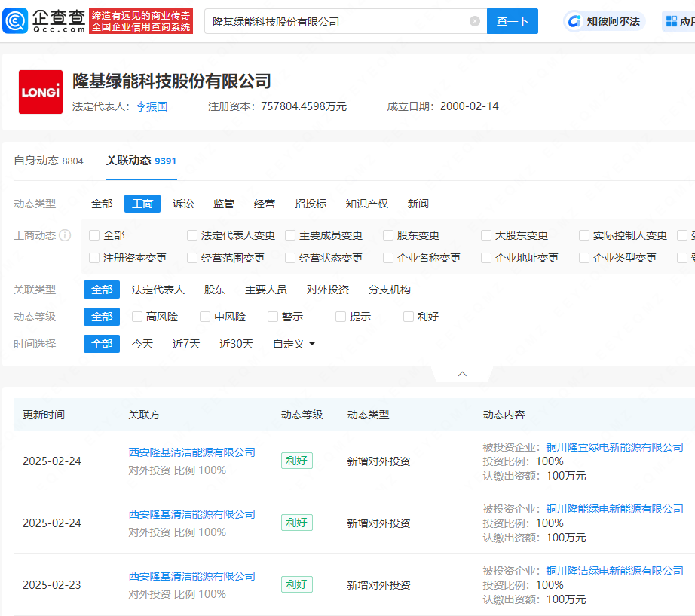Click the 利好 tag in 铜川隆宜 row

pyautogui.click(x=297, y=461)
